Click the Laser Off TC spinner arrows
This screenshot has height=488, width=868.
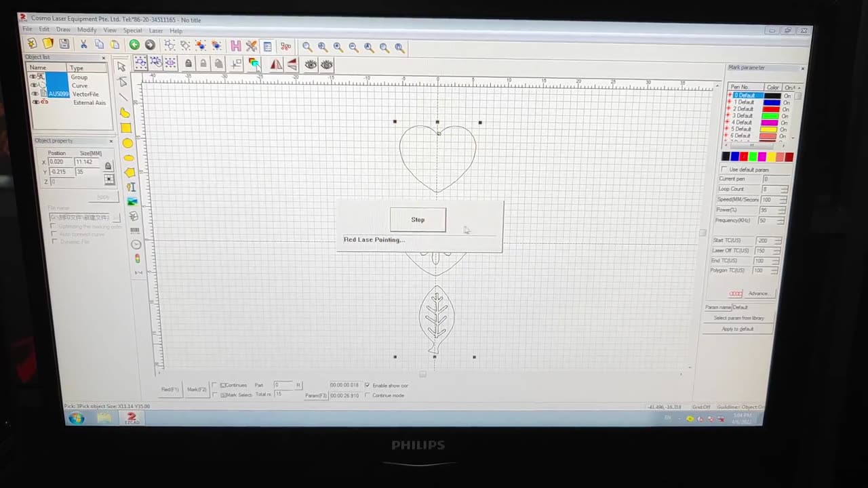click(x=778, y=251)
